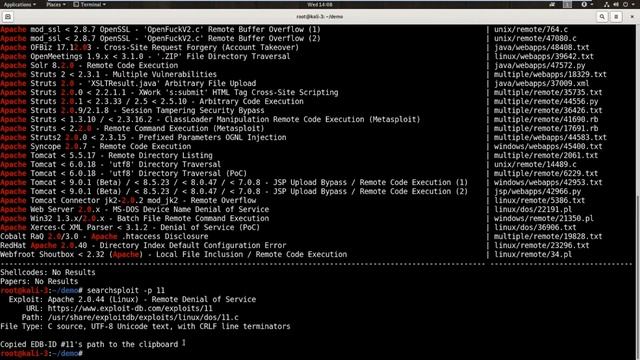
Task: Click the path windows/webapps/42953.txt
Action: click(548, 182)
